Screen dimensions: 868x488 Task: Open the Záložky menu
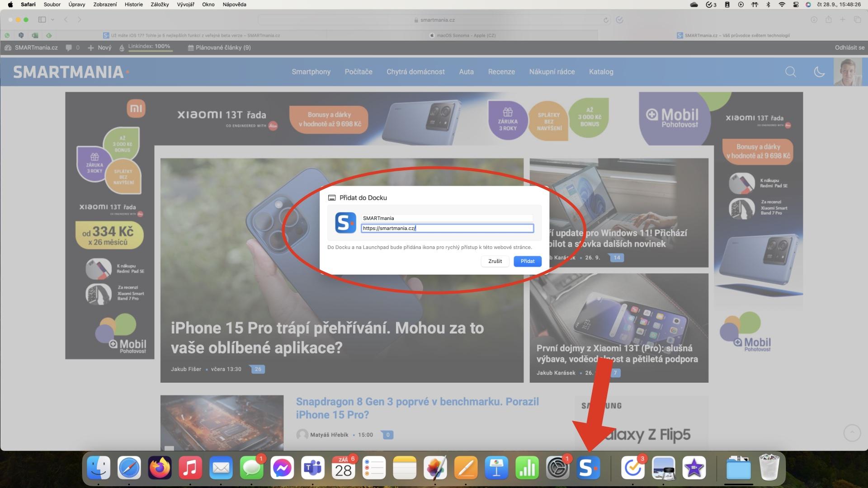(160, 5)
